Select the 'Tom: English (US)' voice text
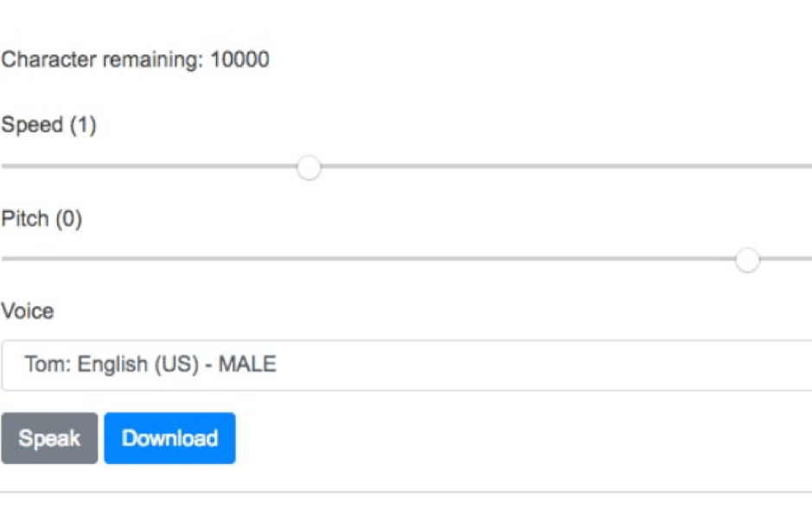The width and height of the screenshot is (812, 508). (x=112, y=364)
